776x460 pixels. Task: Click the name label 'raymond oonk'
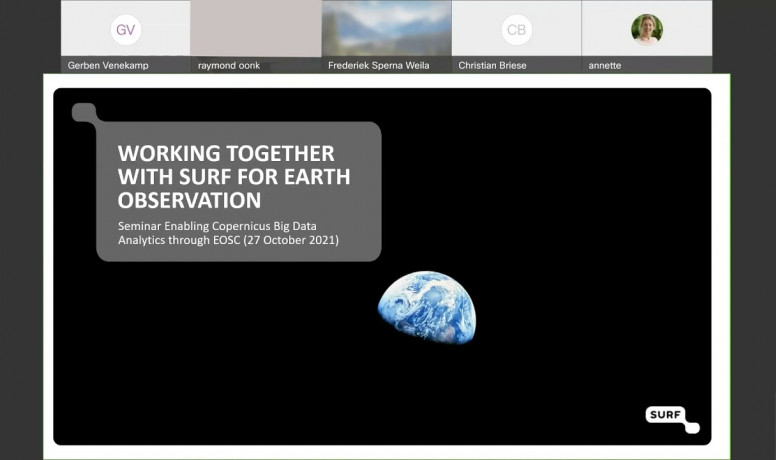[x=229, y=65]
